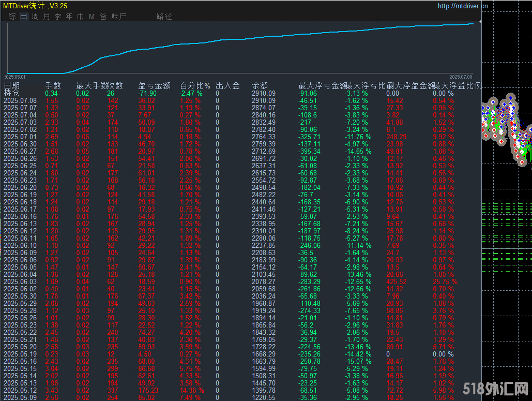Viewport: 532px width, 401px height.
Task: Click the 2025.06.10 date cell
Action: tap(20, 245)
